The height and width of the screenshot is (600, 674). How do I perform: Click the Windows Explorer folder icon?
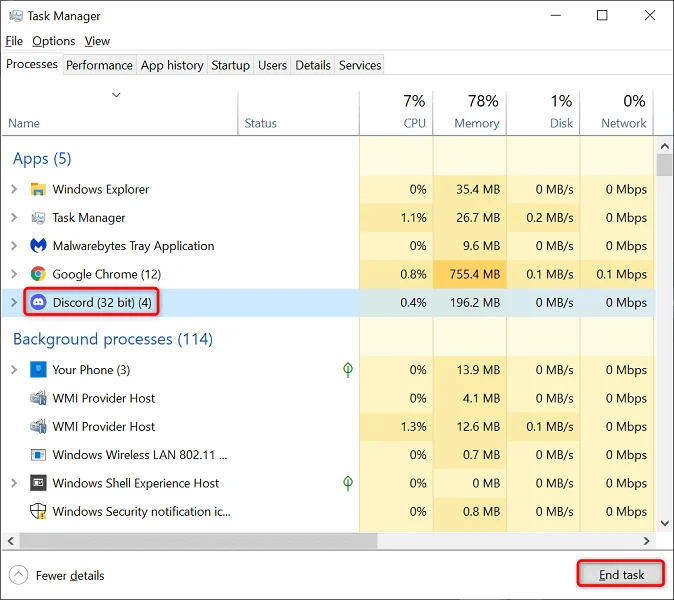[39, 189]
